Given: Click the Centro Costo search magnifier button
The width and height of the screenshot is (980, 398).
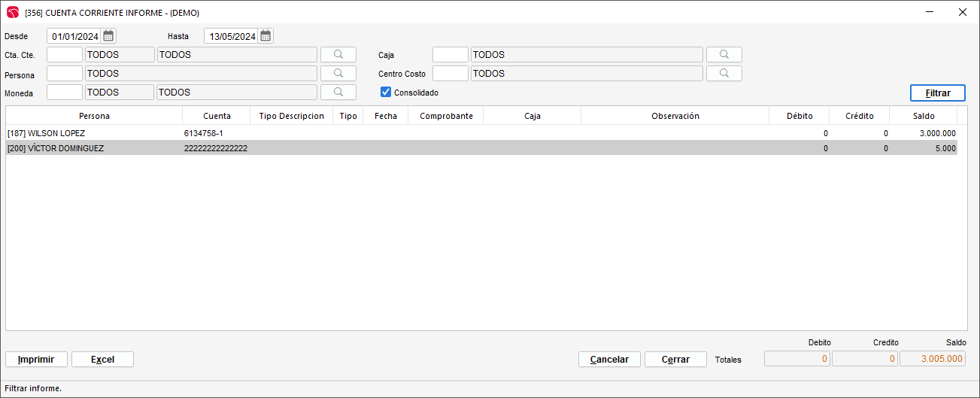Looking at the screenshot, I should click(724, 74).
